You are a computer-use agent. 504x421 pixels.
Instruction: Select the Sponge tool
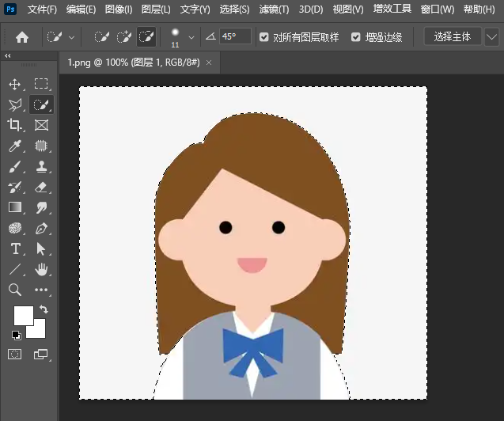click(x=15, y=228)
